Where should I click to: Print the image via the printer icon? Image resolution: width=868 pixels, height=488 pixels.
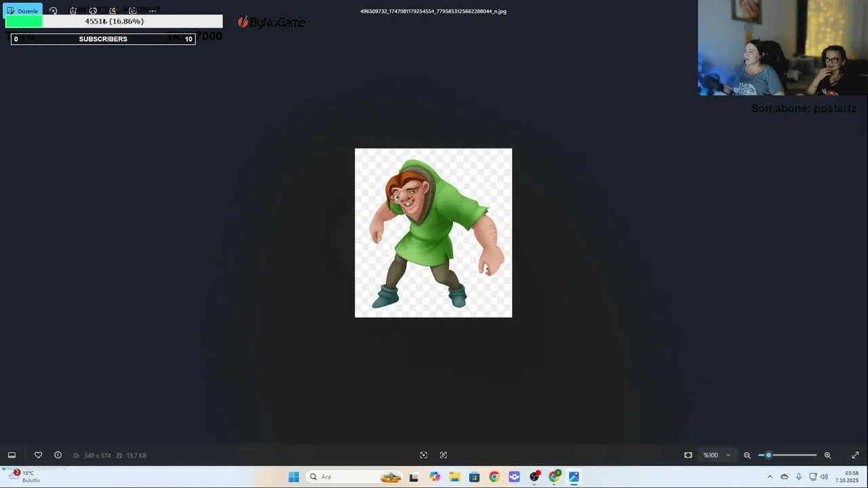[93, 11]
